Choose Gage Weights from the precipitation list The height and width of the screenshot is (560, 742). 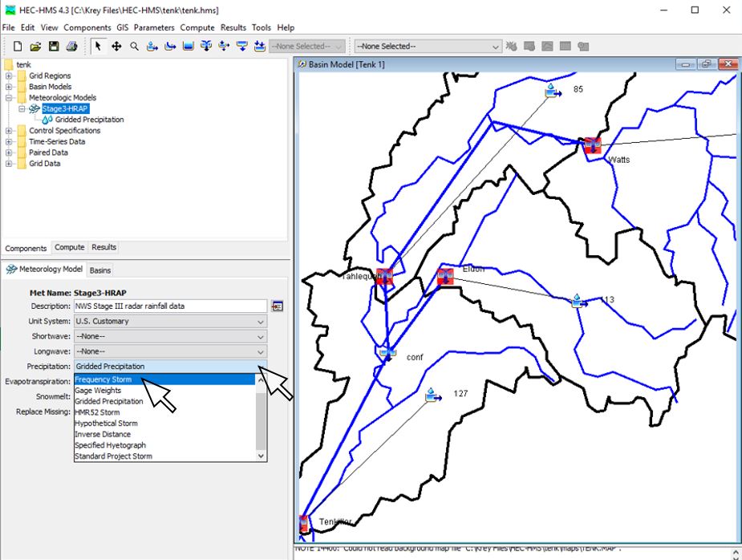point(164,391)
